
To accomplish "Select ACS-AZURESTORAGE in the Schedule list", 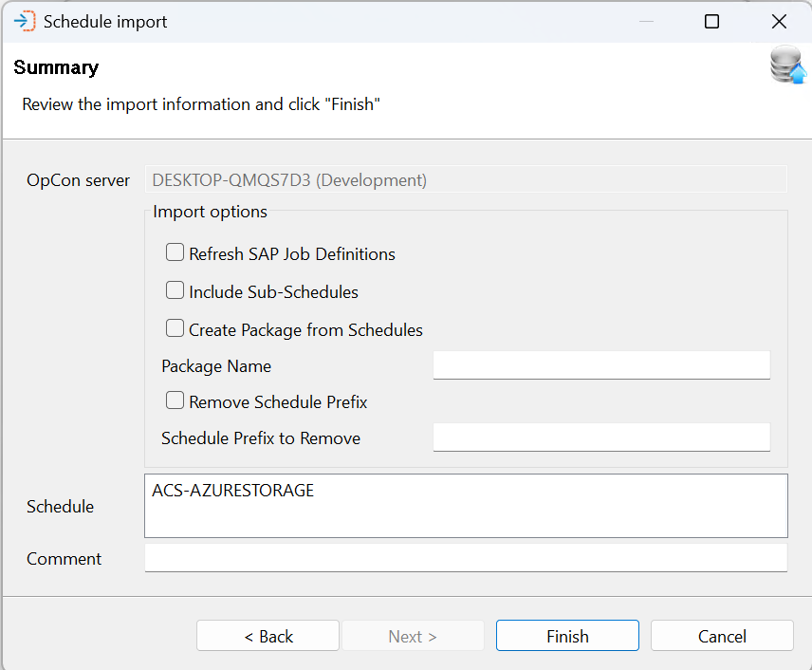I will 233,491.
